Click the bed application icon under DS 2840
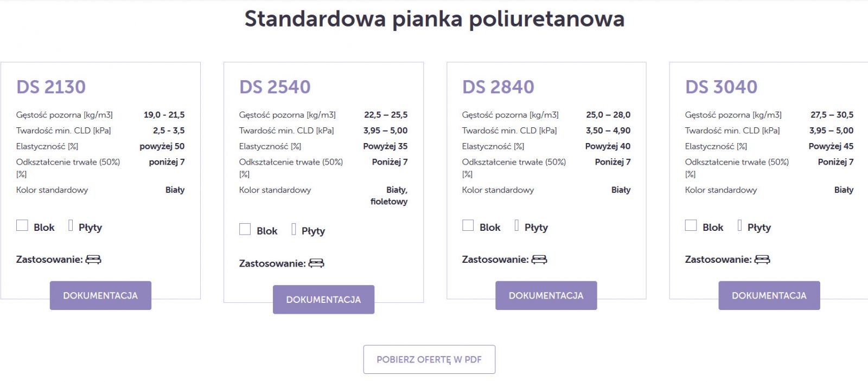The image size is (868, 382). (539, 260)
